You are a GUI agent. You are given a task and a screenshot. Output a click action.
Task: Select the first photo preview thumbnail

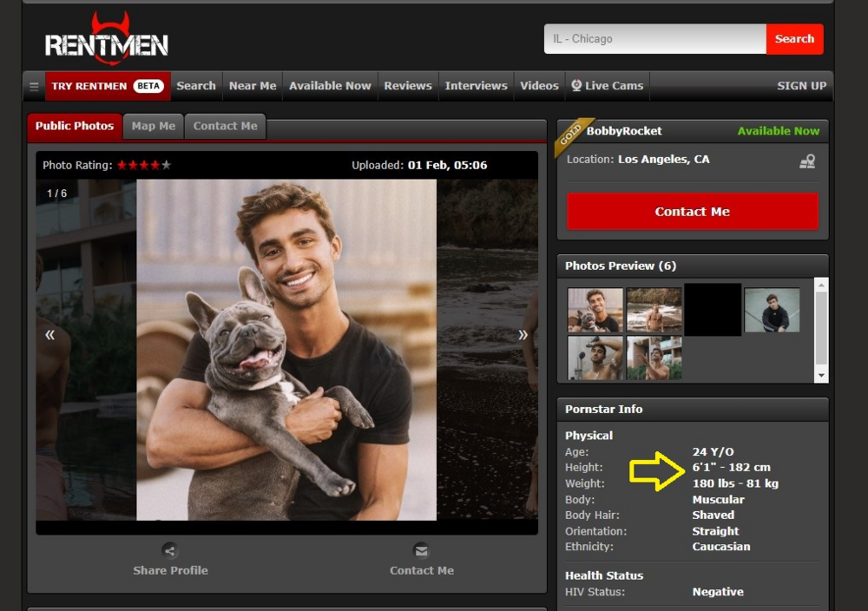tap(595, 310)
